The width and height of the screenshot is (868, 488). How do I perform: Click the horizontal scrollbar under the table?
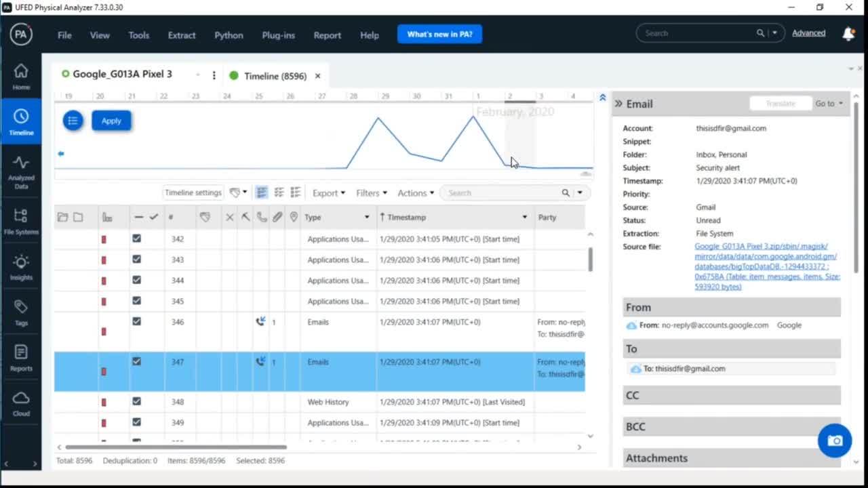(176, 447)
